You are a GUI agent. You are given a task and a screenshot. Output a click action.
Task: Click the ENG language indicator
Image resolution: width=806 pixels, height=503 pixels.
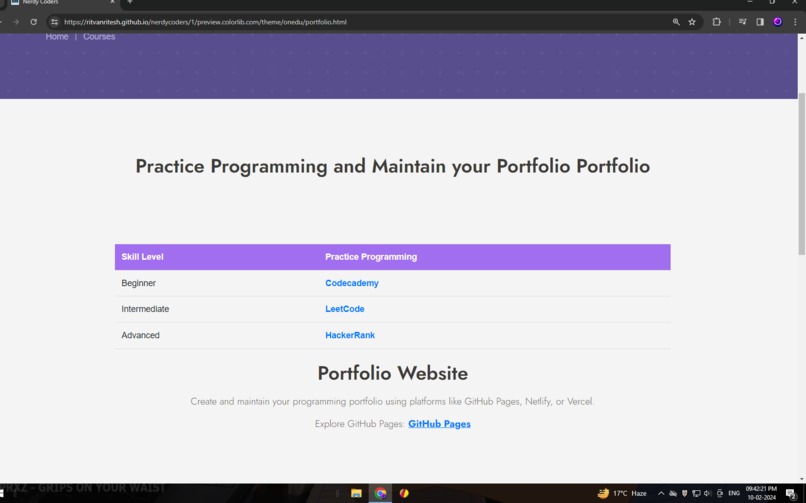(734, 493)
